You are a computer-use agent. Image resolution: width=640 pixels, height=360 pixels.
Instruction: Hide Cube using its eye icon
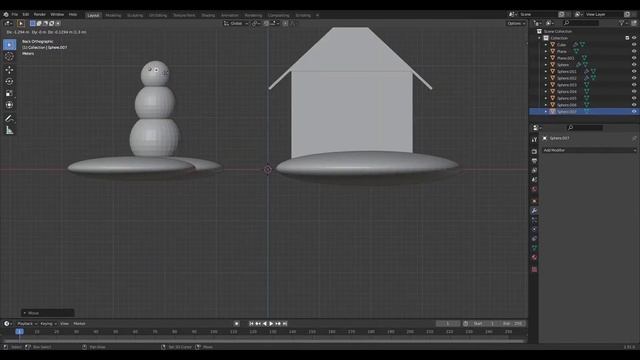pos(634,44)
